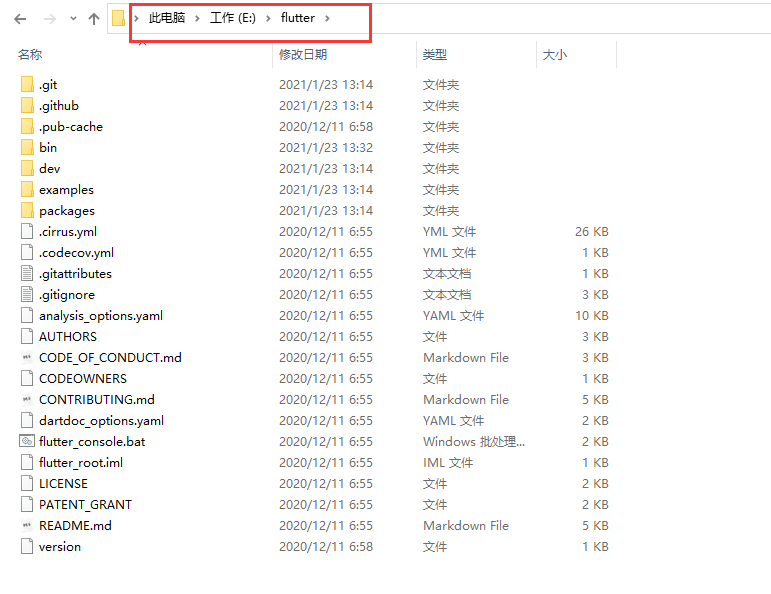This screenshot has height=594, width=771.
Task: Click the folder icon in address bar
Action: click(119, 18)
